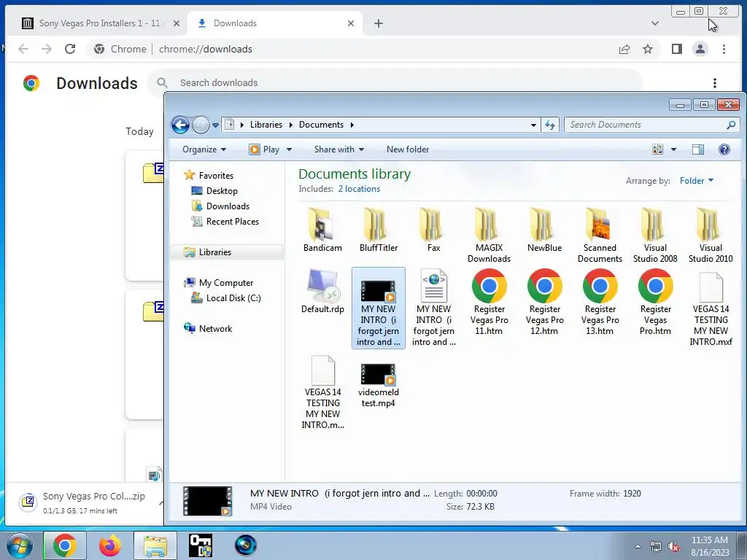Screen dimensions: 747x560
Task: Expand the breadcrumb arrow after Libraries
Action: pyautogui.click(x=290, y=125)
